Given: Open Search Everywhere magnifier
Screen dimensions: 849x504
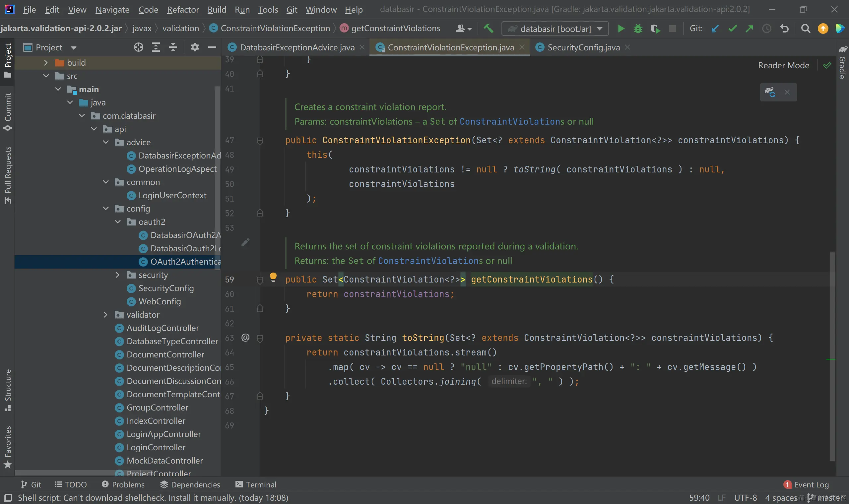Looking at the screenshot, I should tap(805, 29).
